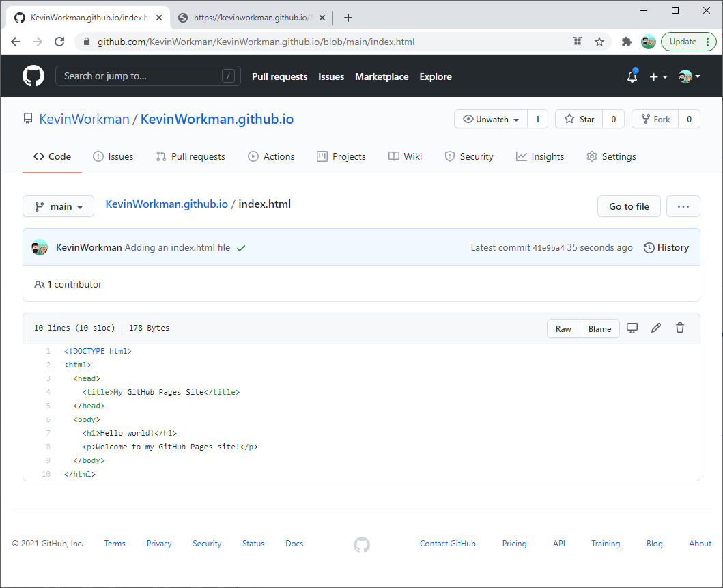Viewport: 723px width, 588px height.
Task: View the file with the Raw button
Action: click(x=563, y=328)
